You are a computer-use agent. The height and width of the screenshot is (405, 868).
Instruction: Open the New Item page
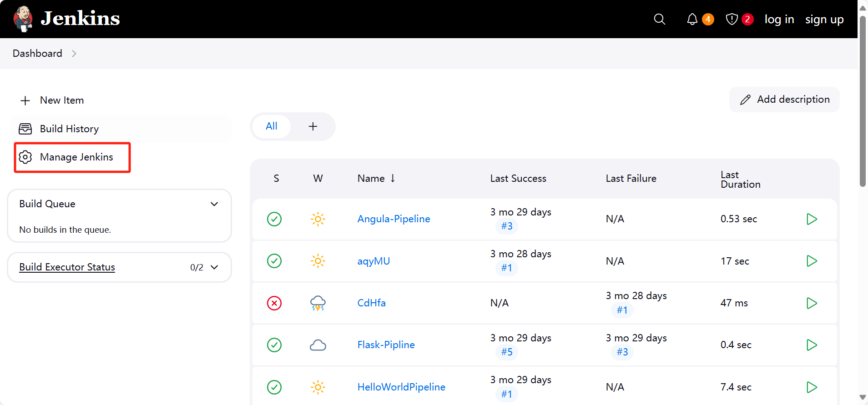coord(62,100)
